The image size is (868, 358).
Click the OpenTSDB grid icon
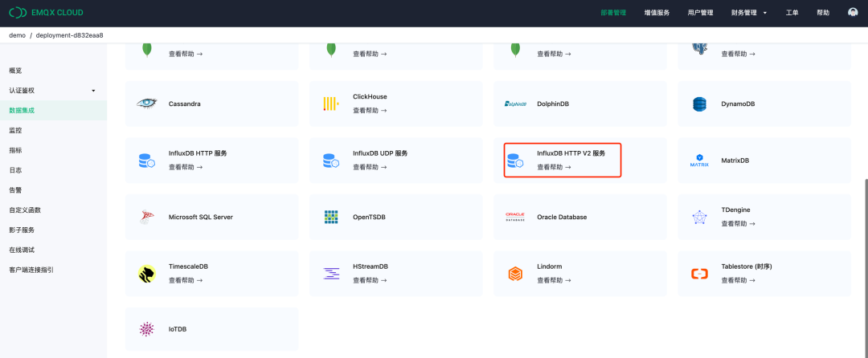click(330, 217)
